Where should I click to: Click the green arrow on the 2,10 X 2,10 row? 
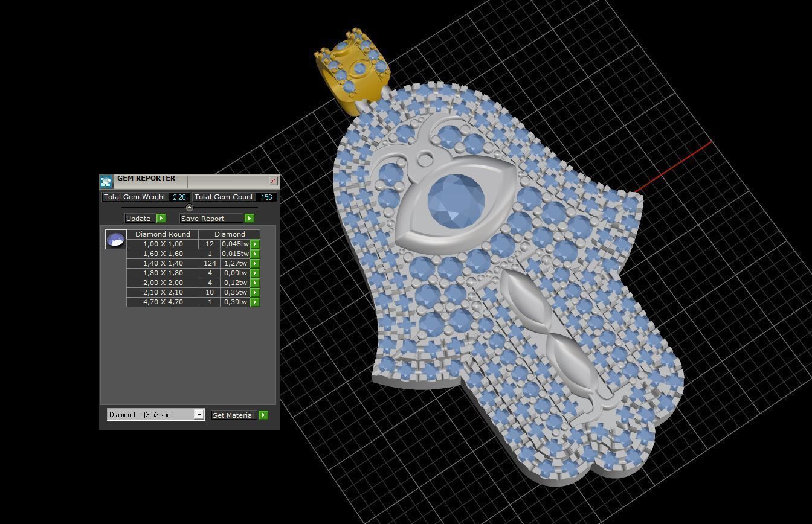[255, 292]
